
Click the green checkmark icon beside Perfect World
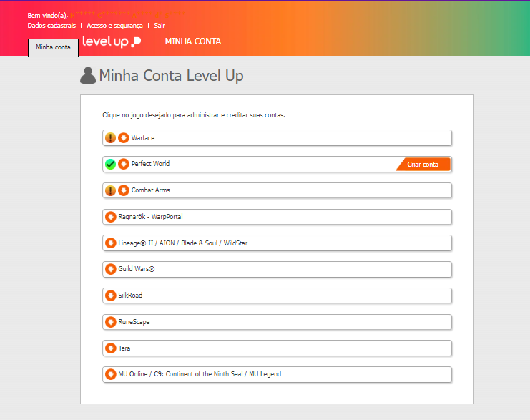coord(110,165)
